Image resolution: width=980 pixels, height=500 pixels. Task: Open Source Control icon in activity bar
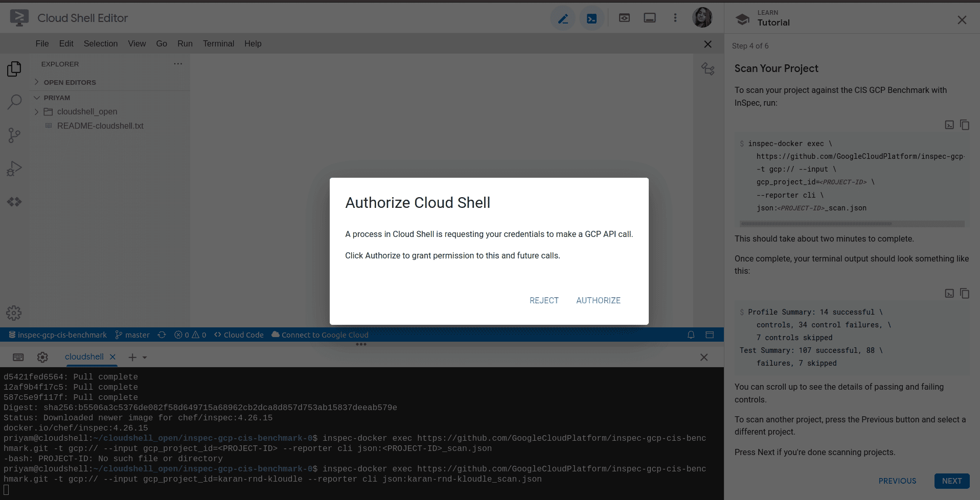point(14,135)
